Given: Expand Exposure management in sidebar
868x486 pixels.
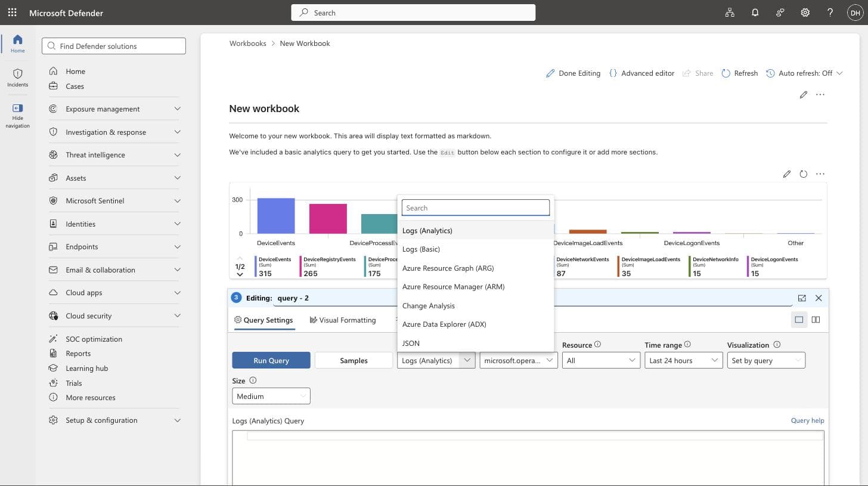Looking at the screenshot, I should (x=114, y=109).
